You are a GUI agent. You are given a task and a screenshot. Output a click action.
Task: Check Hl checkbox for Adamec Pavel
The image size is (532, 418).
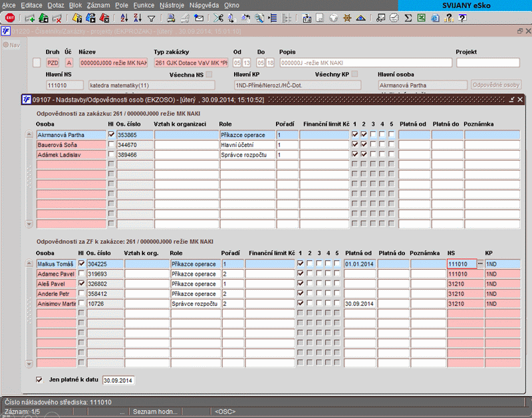[82, 274]
